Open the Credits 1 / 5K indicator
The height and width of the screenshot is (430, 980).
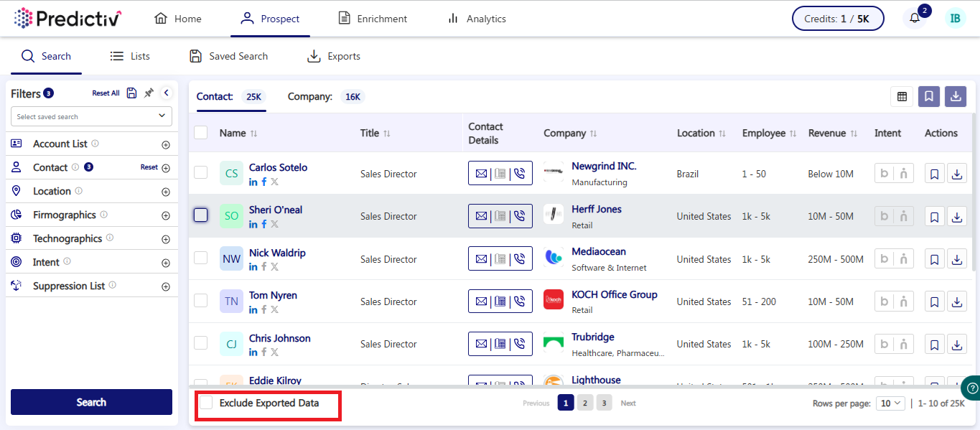pos(838,19)
